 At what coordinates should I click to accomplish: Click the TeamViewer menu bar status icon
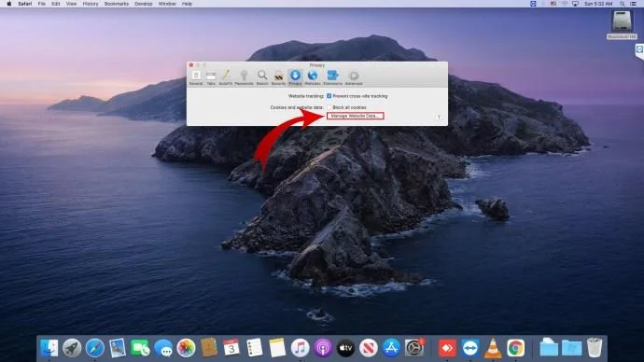tap(533, 4)
